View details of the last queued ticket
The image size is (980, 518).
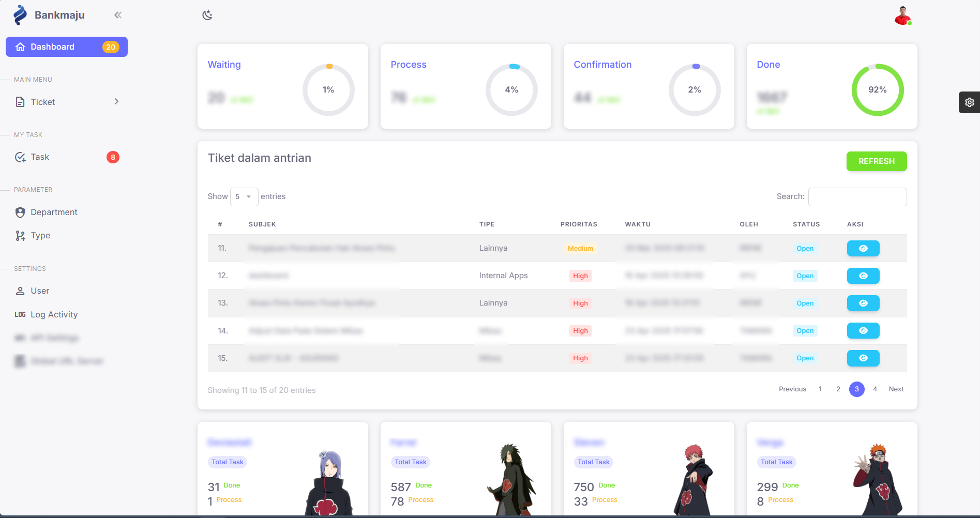coord(863,358)
